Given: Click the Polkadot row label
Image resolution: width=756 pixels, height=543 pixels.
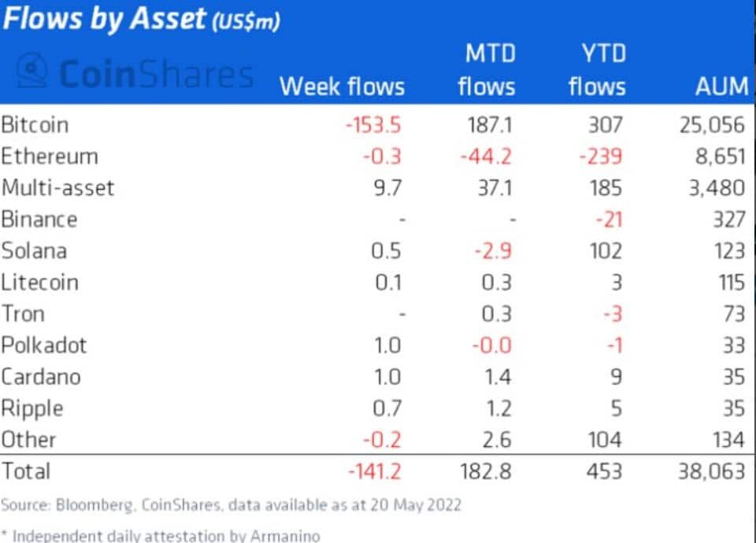Looking at the screenshot, I should [x=44, y=345].
